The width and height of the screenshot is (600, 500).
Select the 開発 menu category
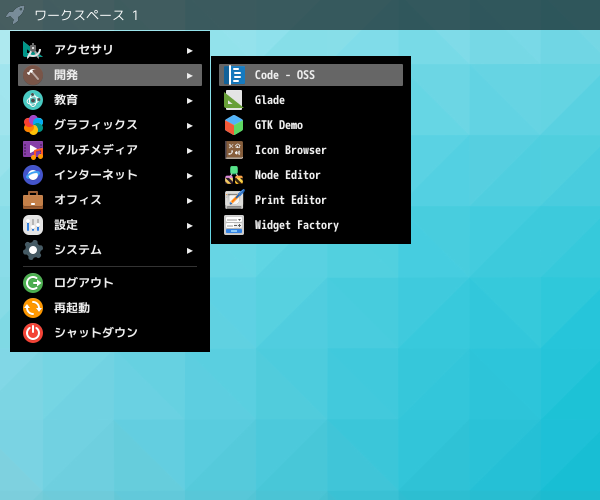(110, 75)
